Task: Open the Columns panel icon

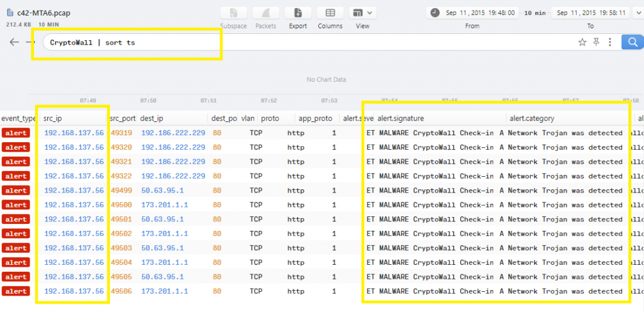Action: (330, 13)
